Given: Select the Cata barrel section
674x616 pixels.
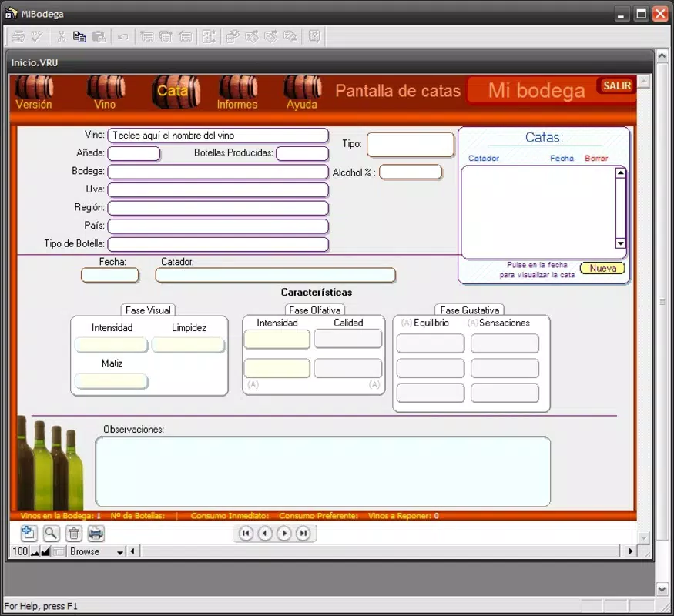Looking at the screenshot, I should point(176,92).
